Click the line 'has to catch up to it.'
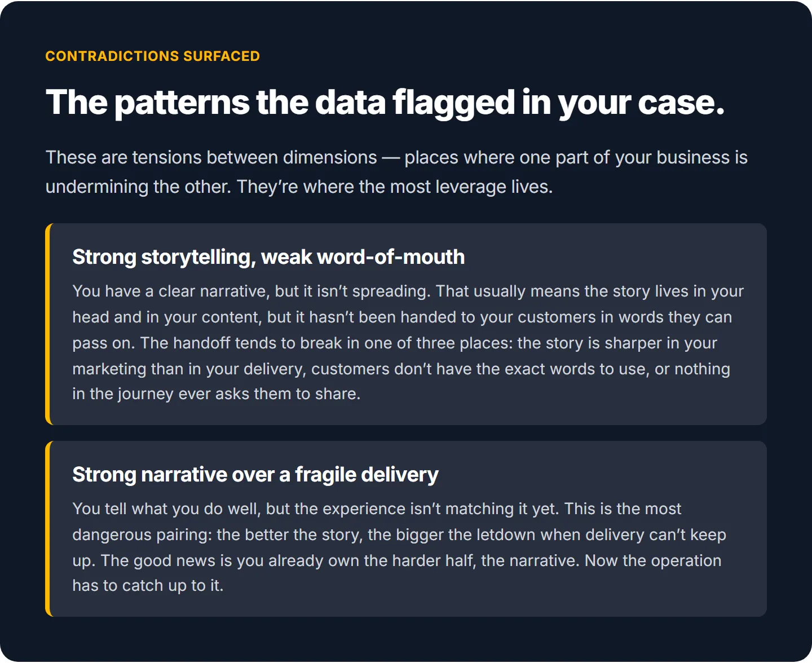Image resolution: width=812 pixels, height=663 pixels. click(148, 586)
